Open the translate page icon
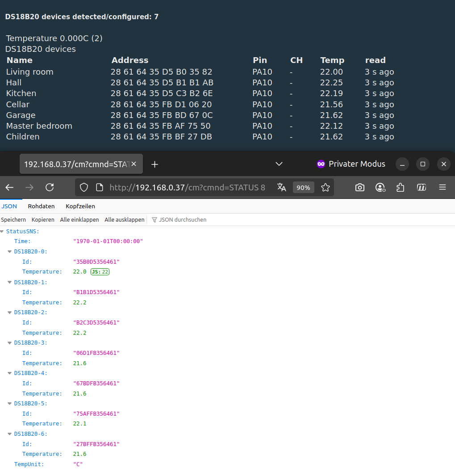Image resolution: width=455 pixels, height=476 pixels. pyautogui.click(x=281, y=188)
